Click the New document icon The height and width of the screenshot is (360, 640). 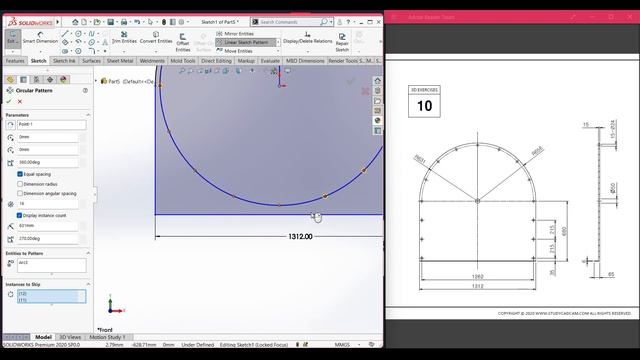tap(84, 22)
